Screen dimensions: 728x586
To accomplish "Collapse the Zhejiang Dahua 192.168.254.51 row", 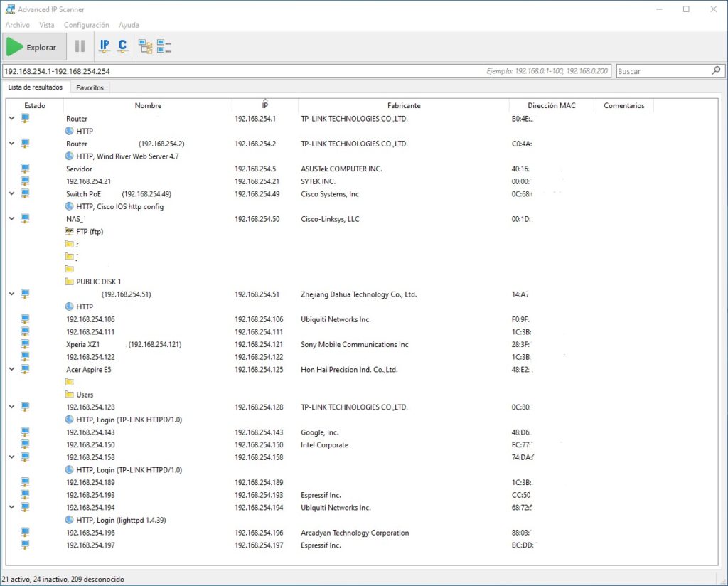I will [x=11, y=294].
